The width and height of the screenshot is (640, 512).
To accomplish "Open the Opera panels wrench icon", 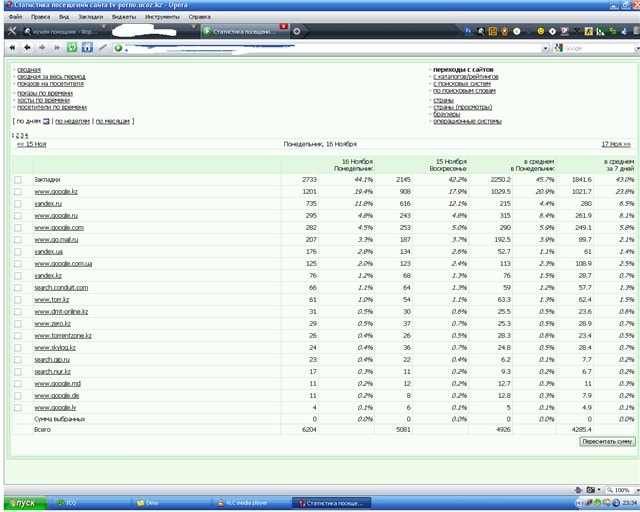I will (x=12, y=31).
